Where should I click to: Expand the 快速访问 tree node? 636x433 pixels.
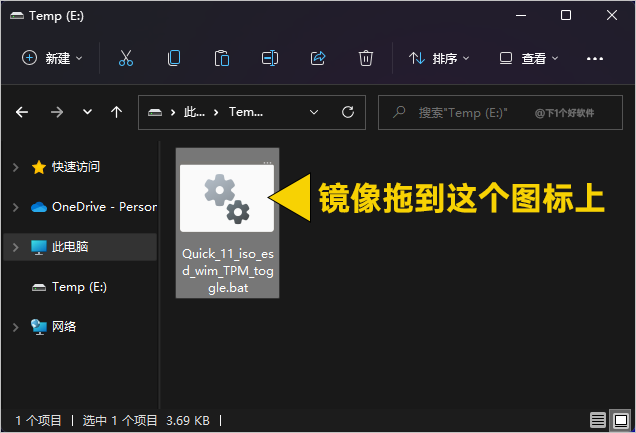(x=16, y=167)
